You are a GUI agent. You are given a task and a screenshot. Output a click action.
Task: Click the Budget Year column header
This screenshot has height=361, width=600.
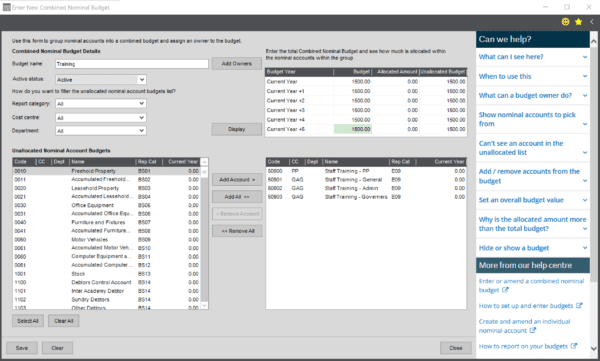299,72
